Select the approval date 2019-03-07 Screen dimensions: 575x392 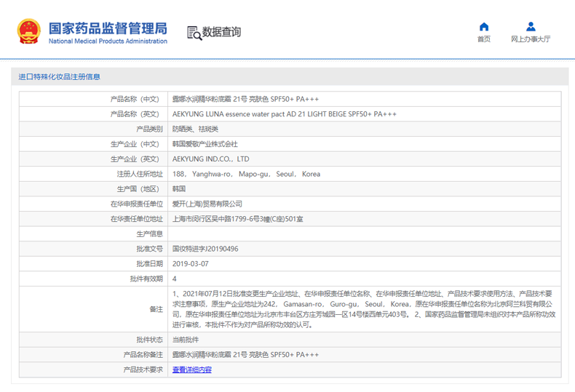pos(190,264)
